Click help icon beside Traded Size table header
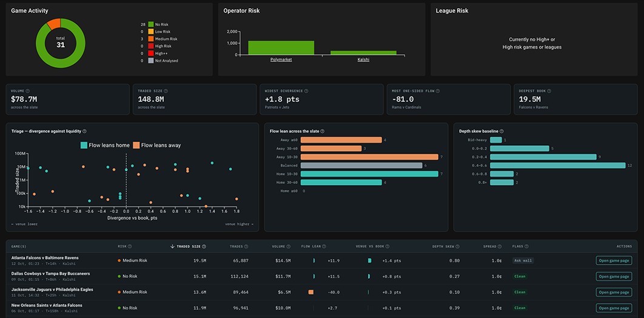 204,246
